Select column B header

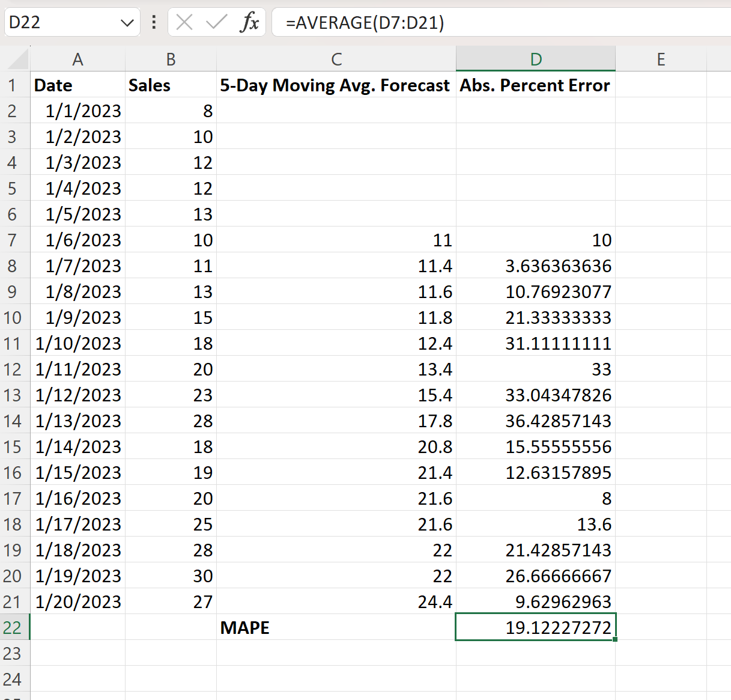point(171,59)
